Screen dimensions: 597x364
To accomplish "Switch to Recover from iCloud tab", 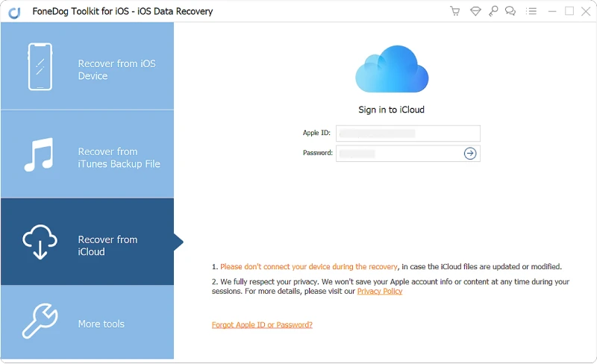I will click(108, 245).
